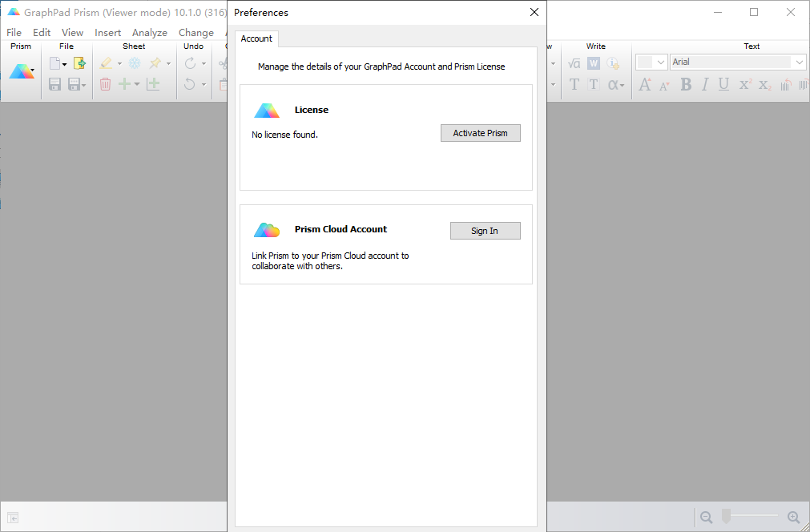This screenshot has height=532, width=810.
Task: Click the equation square root icon
Action: 574,63
